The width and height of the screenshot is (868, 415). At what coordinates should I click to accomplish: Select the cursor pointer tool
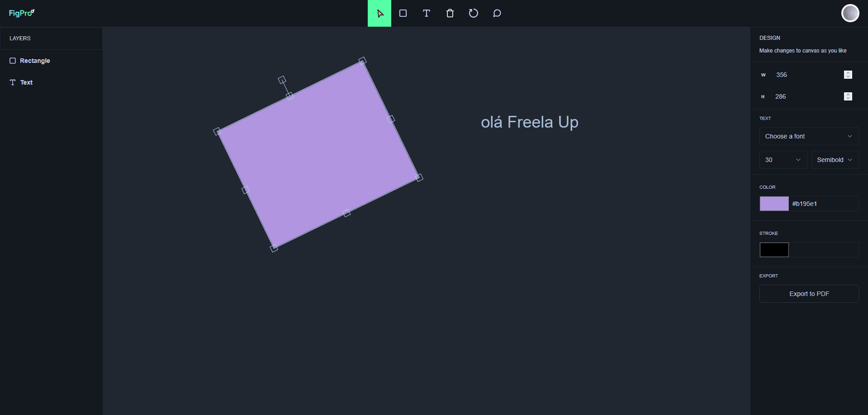(379, 14)
